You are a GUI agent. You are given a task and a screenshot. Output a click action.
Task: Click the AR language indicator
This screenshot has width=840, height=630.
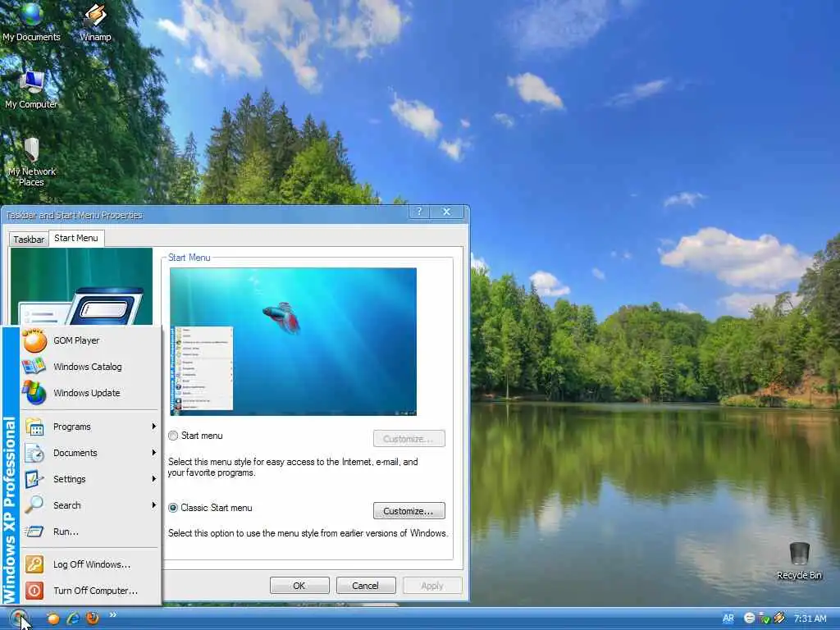pyautogui.click(x=728, y=619)
